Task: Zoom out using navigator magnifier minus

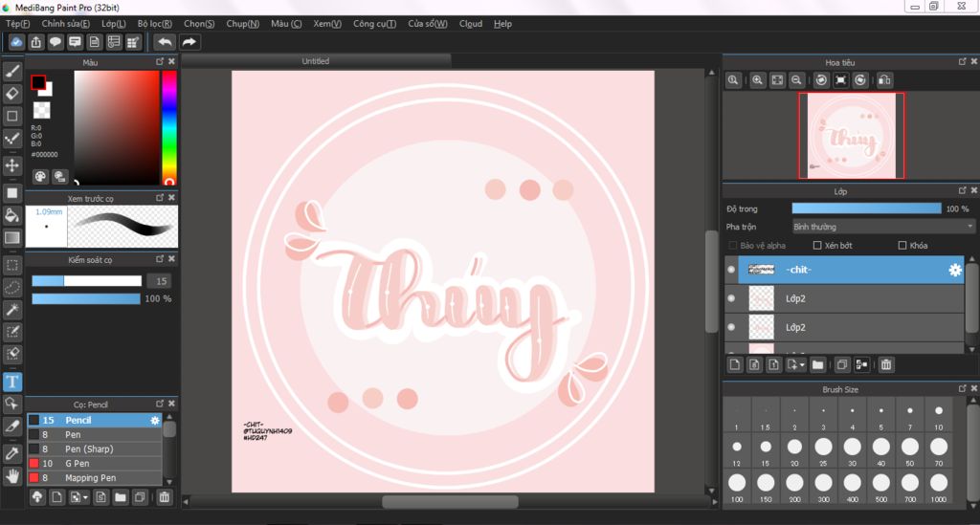Action: (796, 80)
